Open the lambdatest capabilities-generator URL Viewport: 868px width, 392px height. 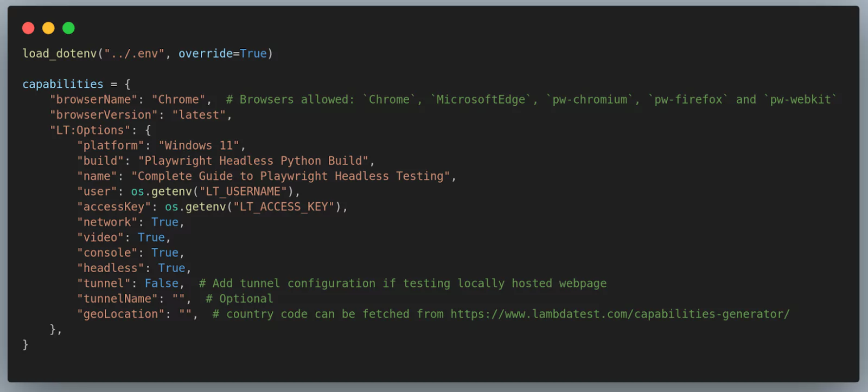pos(620,314)
